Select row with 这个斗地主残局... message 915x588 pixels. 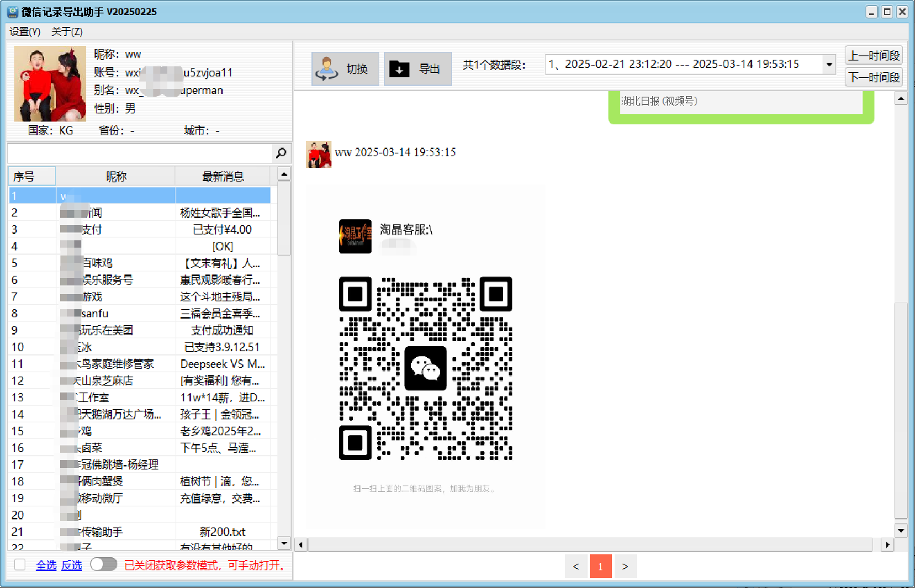coord(140,296)
